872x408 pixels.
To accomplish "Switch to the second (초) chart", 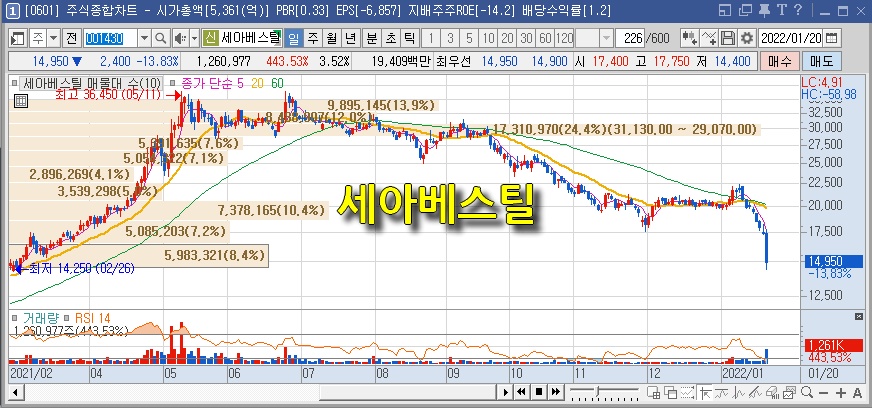I will point(391,38).
